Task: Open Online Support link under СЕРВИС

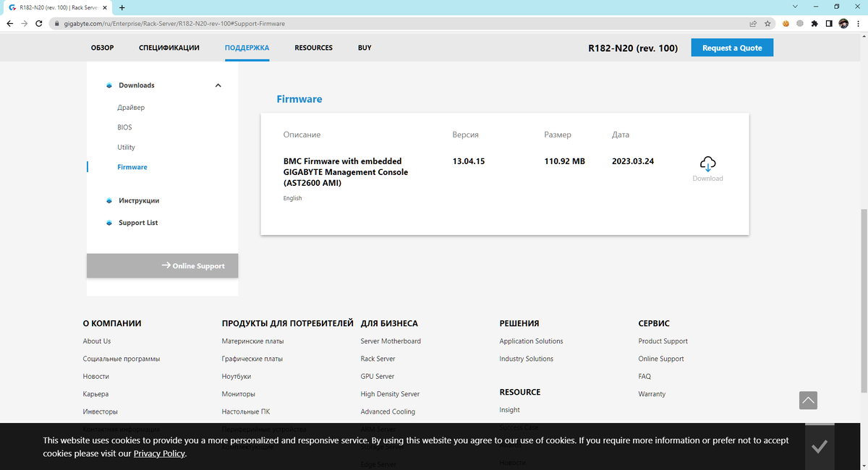Action: 661,359
